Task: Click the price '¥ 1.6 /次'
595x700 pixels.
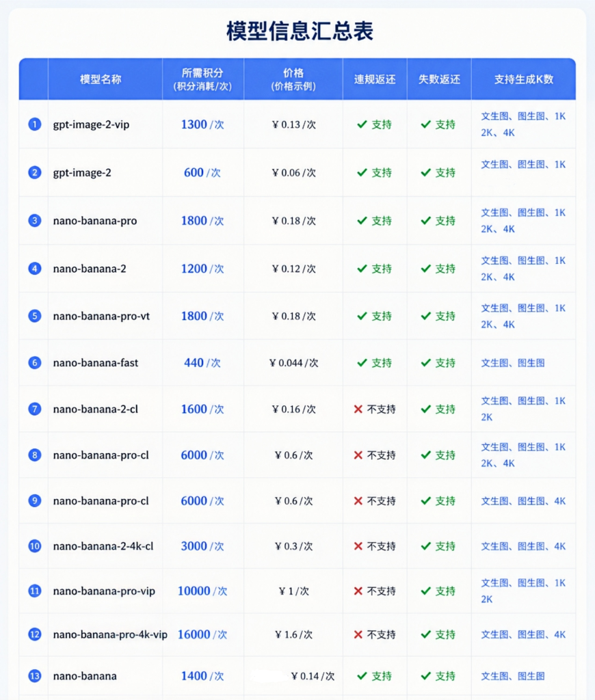Action: tap(293, 635)
